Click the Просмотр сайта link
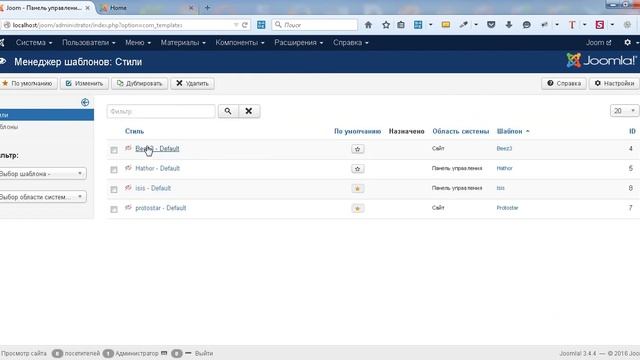The height and width of the screenshot is (360, 640). click(24, 353)
